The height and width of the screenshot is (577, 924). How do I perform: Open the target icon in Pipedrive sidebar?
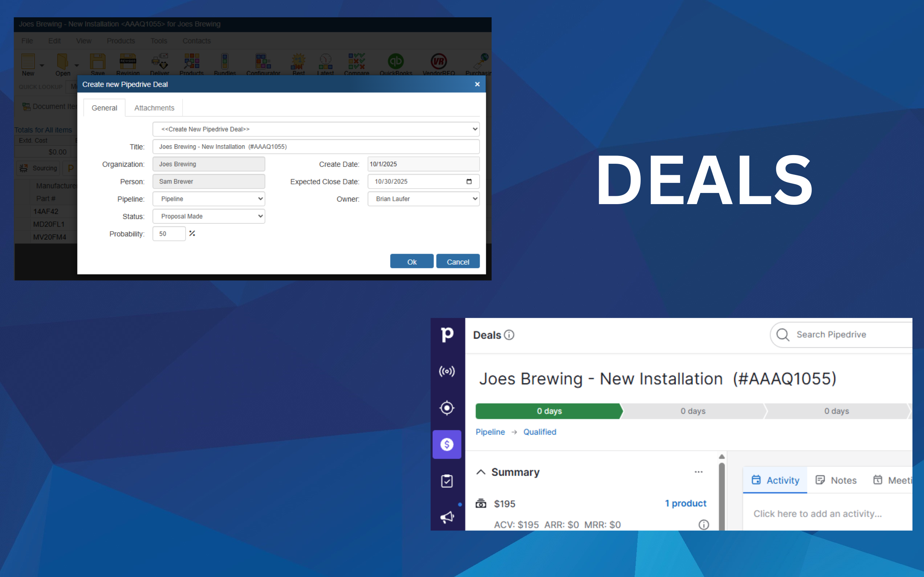pos(447,408)
